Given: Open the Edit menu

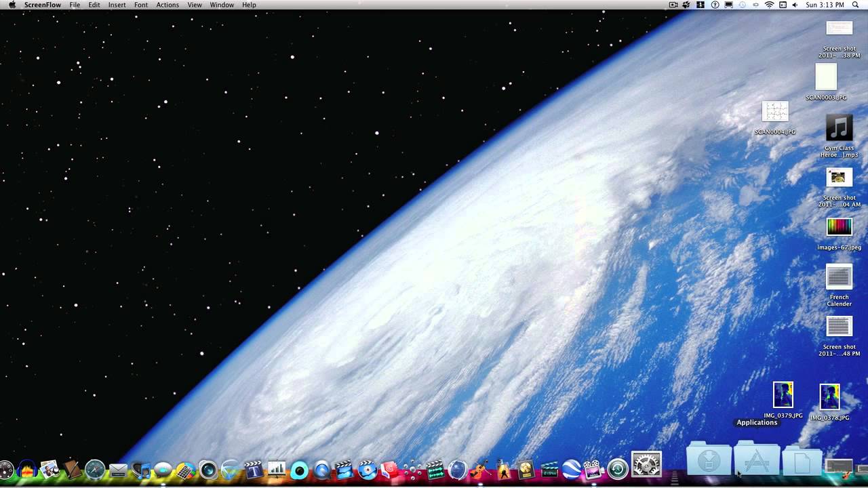Looking at the screenshot, I should [94, 5].
